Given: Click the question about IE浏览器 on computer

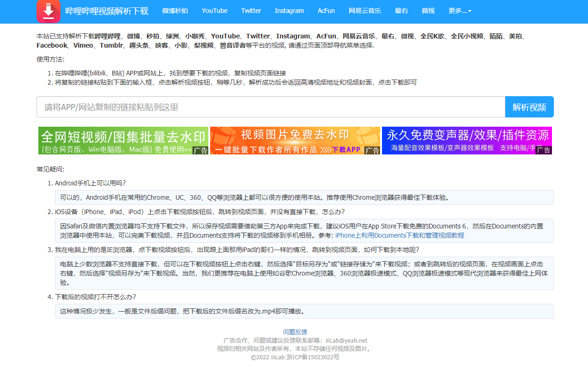Looking at the screenshot, I should [237, 250].
